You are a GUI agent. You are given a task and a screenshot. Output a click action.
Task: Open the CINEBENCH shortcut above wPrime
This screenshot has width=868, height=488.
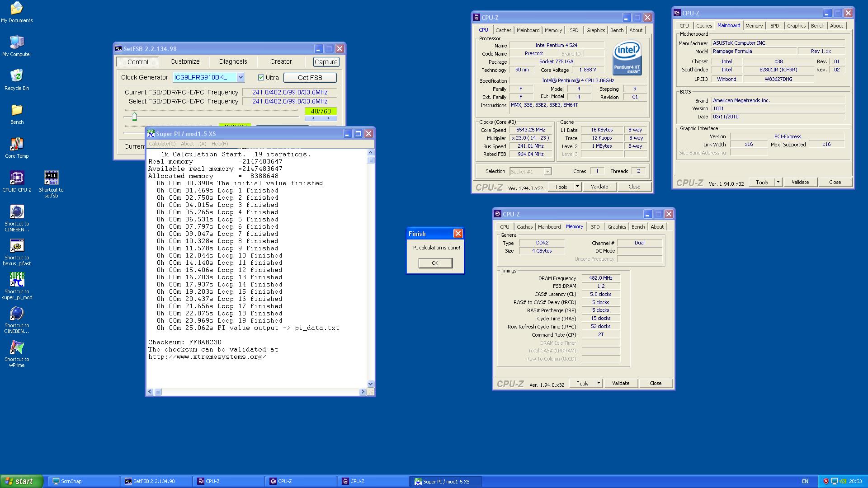[x=17, y=320]
